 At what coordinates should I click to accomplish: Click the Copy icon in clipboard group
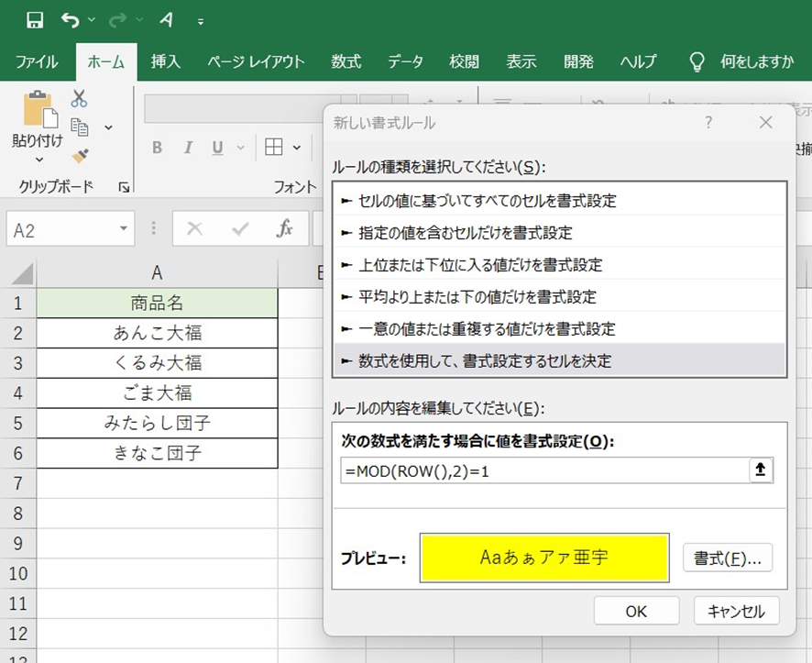[x=80, y=127]
